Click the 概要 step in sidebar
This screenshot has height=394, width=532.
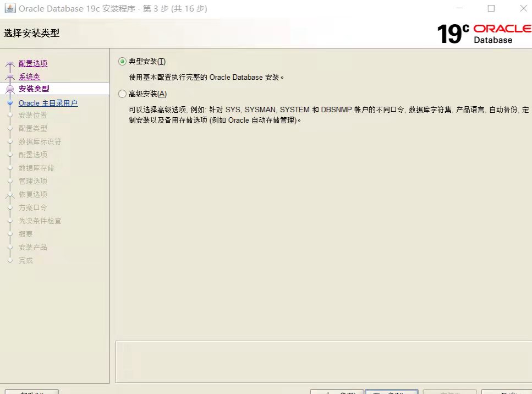point(26,234)
